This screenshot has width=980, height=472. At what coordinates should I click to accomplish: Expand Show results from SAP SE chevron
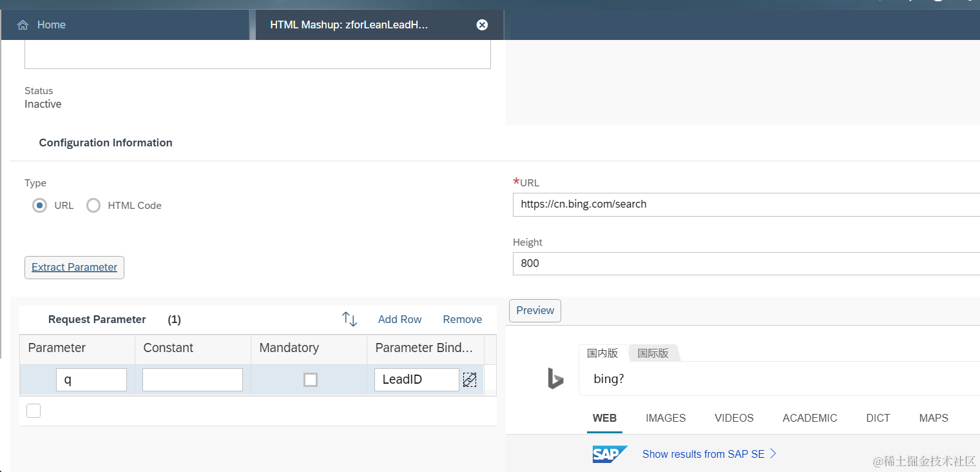click(774, 454)
